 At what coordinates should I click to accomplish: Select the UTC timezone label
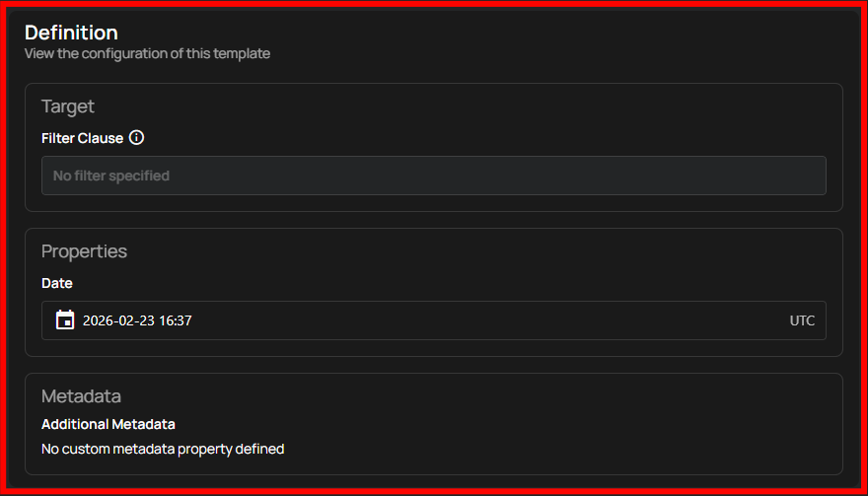click(802, 320)
